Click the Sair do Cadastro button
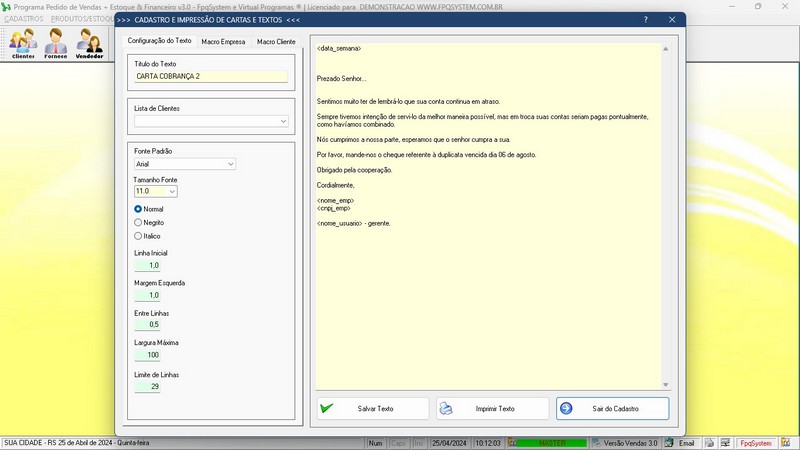Viewport: 800px width, 450px height. [x=613, y=409]
